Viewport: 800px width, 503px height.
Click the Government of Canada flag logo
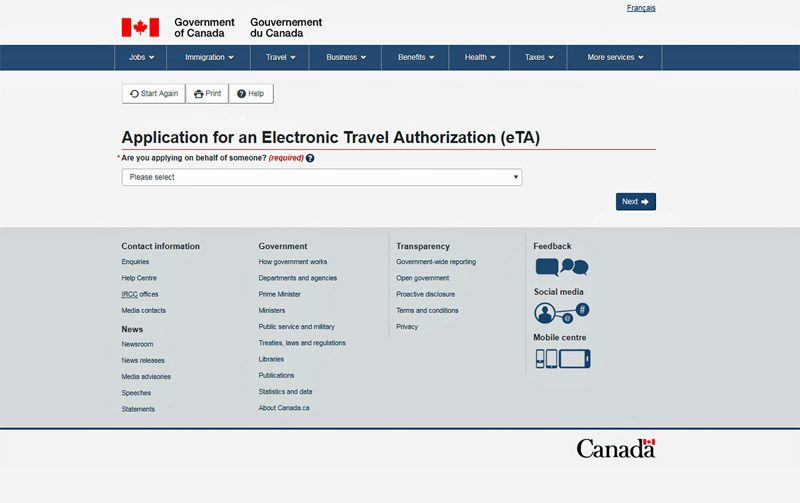tap(140, 27)
